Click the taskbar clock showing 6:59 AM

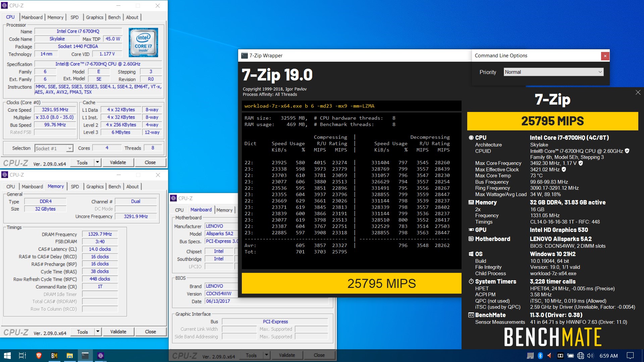[608, 356]
